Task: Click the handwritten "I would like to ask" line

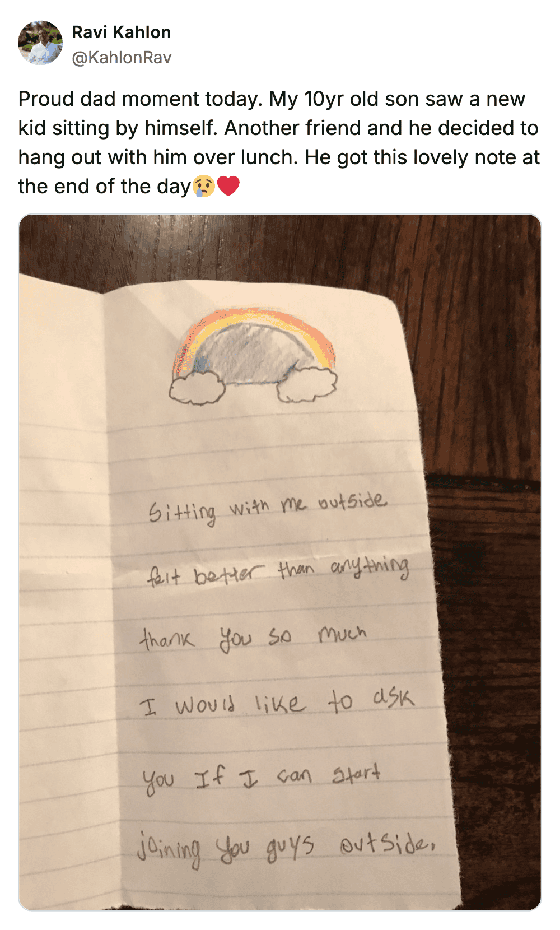Action: click(x=277, y=702)
